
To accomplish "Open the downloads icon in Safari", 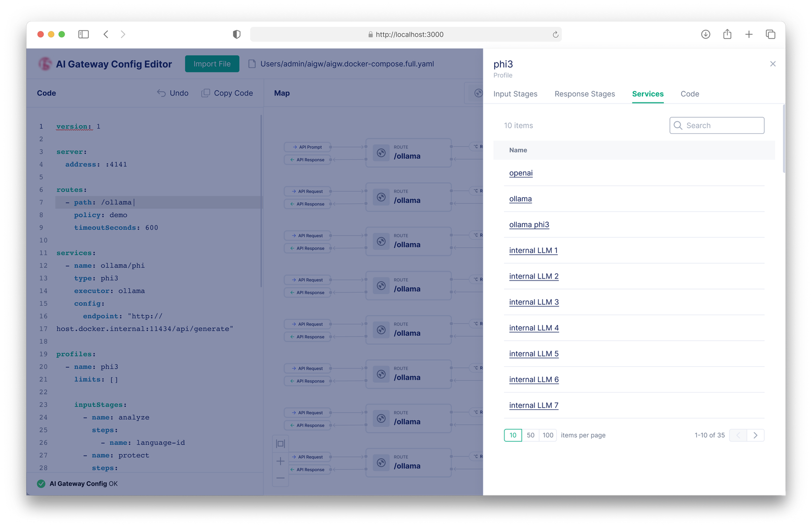I will click(x=705, y=34).
